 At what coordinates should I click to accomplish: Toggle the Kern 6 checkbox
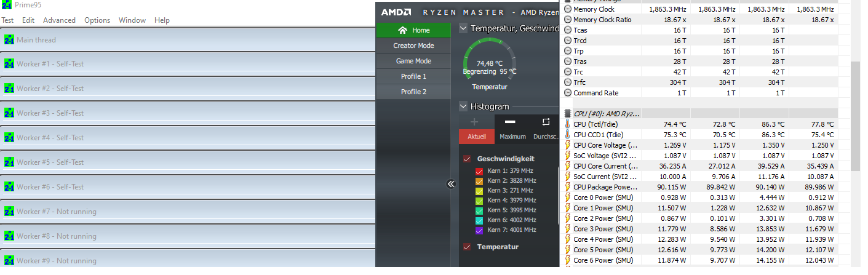tap(479, 220)
